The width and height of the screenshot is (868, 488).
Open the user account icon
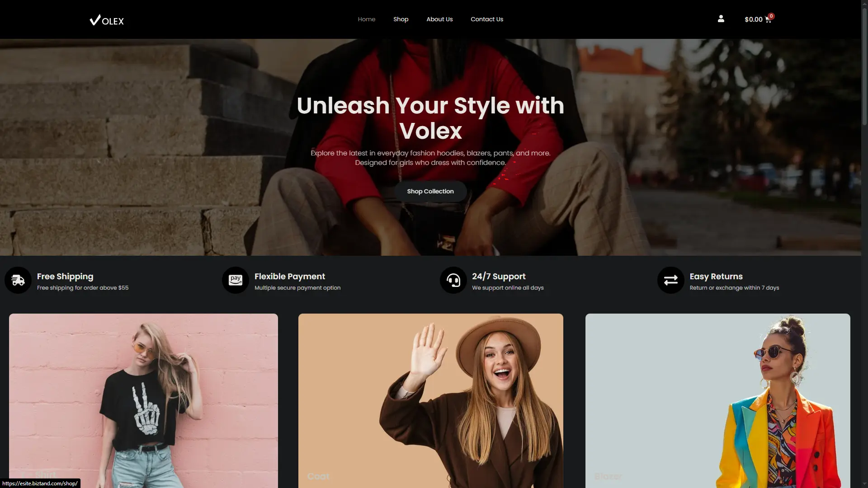pyautogui.click(x=721, y=19)
